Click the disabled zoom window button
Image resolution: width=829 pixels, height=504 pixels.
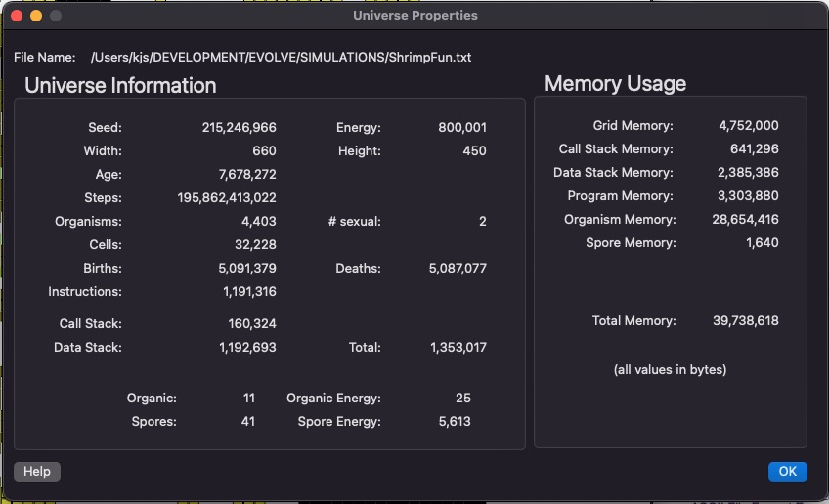point(56,16)
